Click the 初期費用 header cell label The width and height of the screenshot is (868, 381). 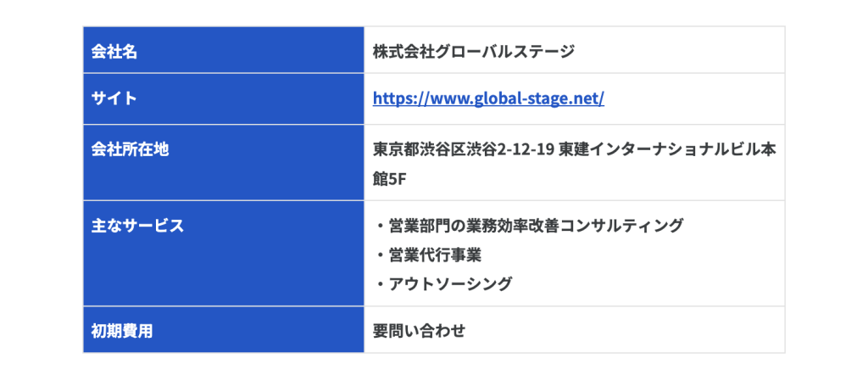pos(122,331)
